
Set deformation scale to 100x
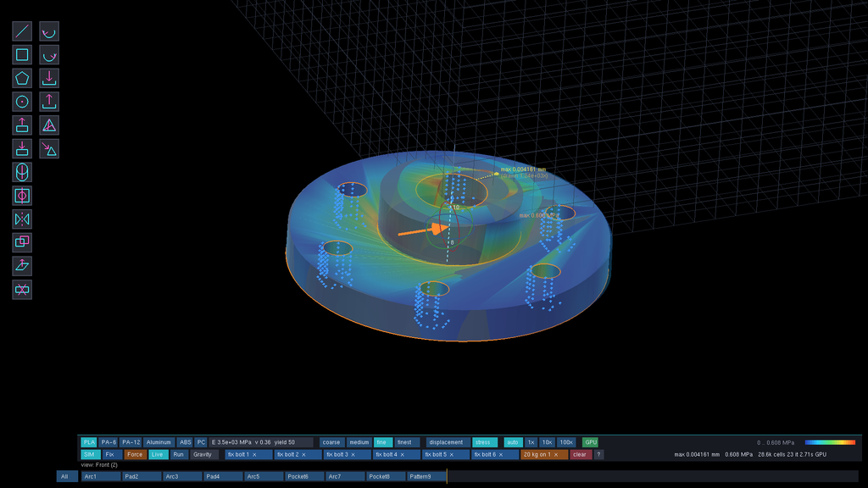(x=566, y=442)
